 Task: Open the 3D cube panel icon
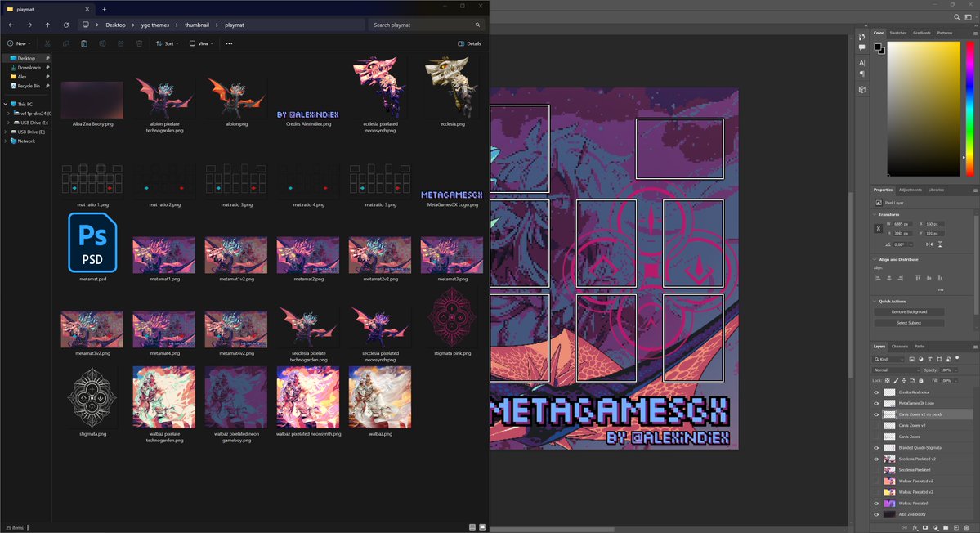861,90
